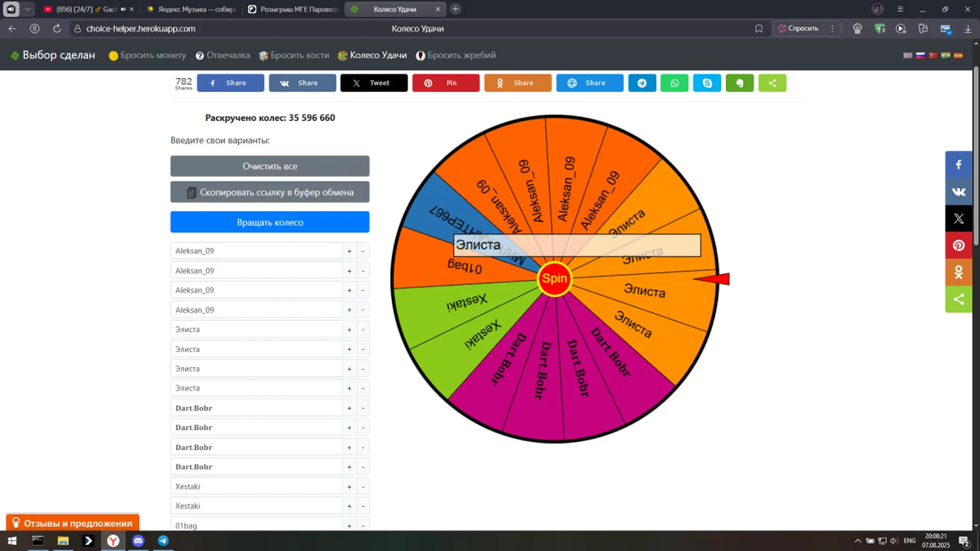
Task: Click VK icon in right sidebar
Action: coord(958,192)
